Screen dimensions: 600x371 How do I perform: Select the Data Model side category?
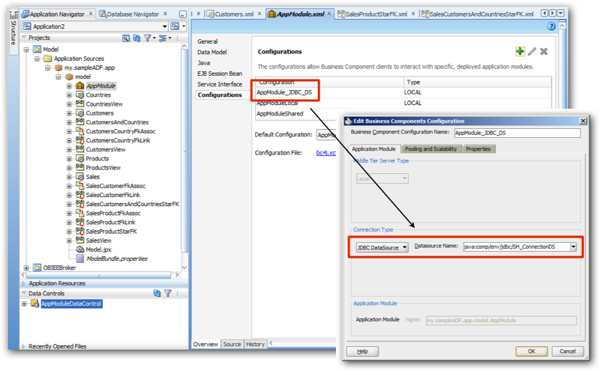coord(212,52)
